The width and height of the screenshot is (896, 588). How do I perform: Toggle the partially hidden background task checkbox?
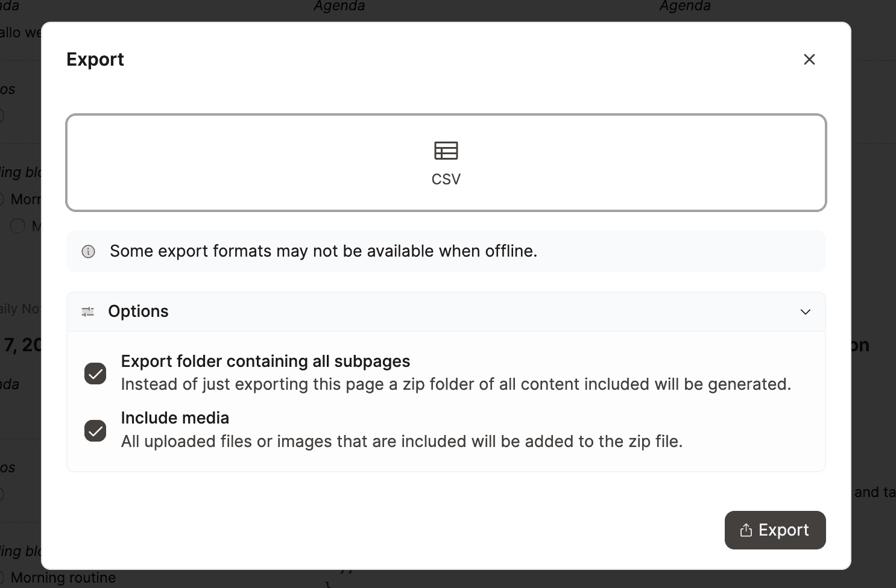point(18,226)
